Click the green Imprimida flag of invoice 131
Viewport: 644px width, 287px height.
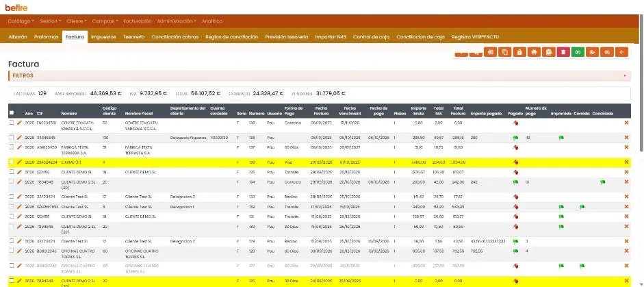tap(561, 216)
